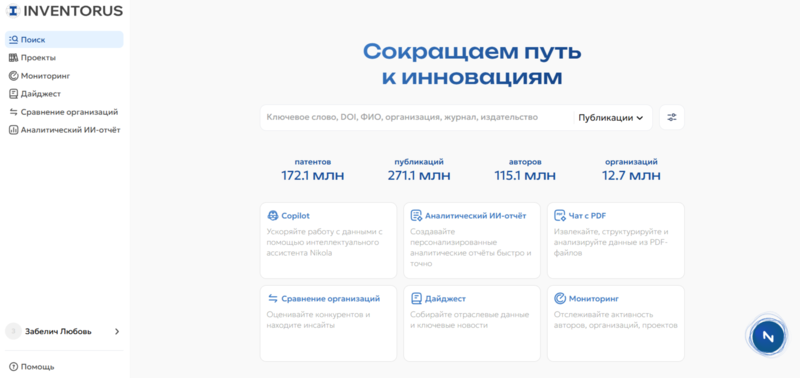Image resolution: width=800 pixels, height=378 pixels.
Task: Click the Забелич Любовь user name
Action: [58, 332]
